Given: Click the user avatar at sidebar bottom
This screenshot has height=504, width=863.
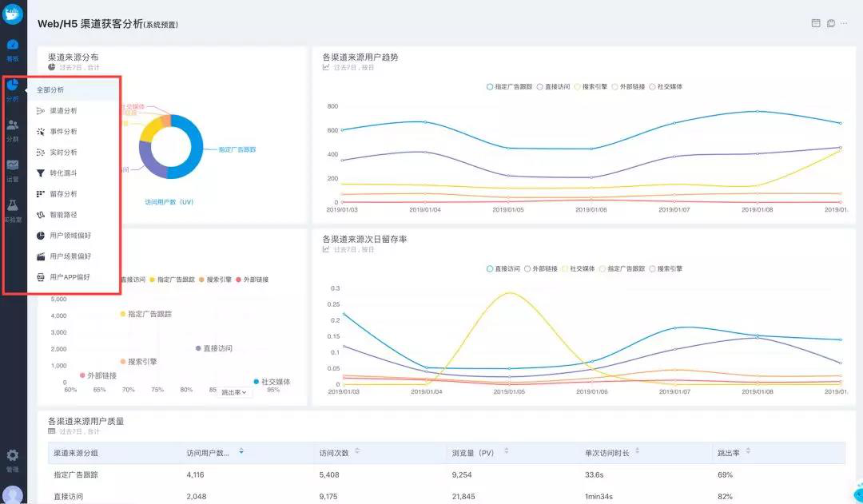Looking at the screenshot, I should (x=13, y=494).
